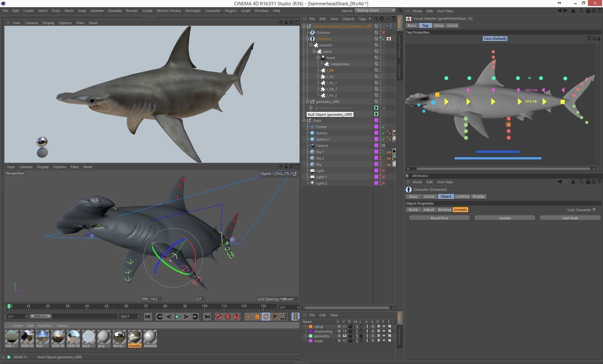
Task: Click the Record Active Objects key button
Action: 219,317
